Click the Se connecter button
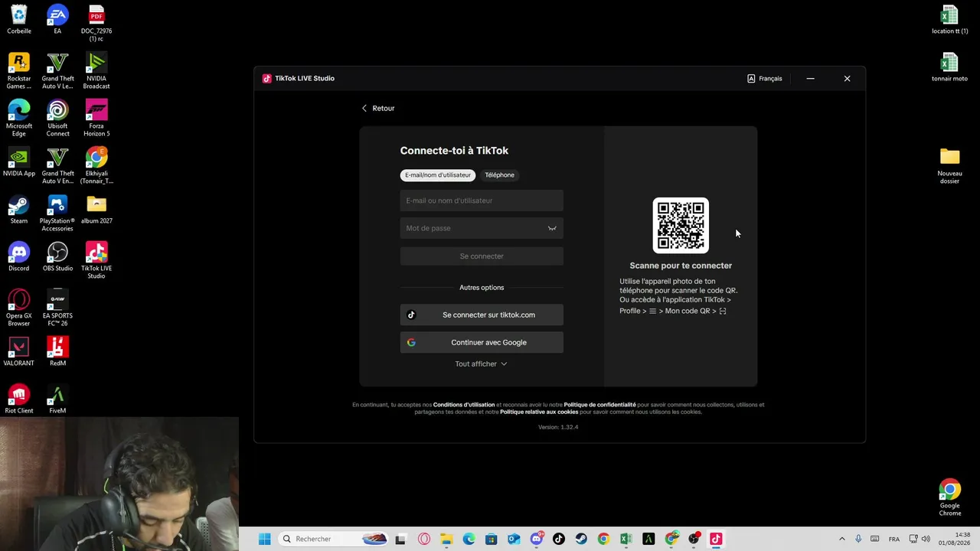Image resolution: width=980 pixels, height=551 pixels. tap(482, 256)
